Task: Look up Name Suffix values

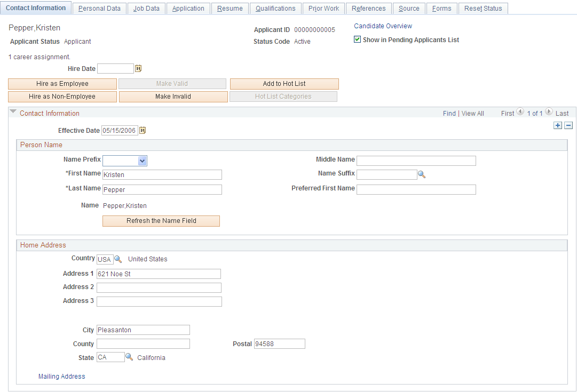Action: point(422,175)
